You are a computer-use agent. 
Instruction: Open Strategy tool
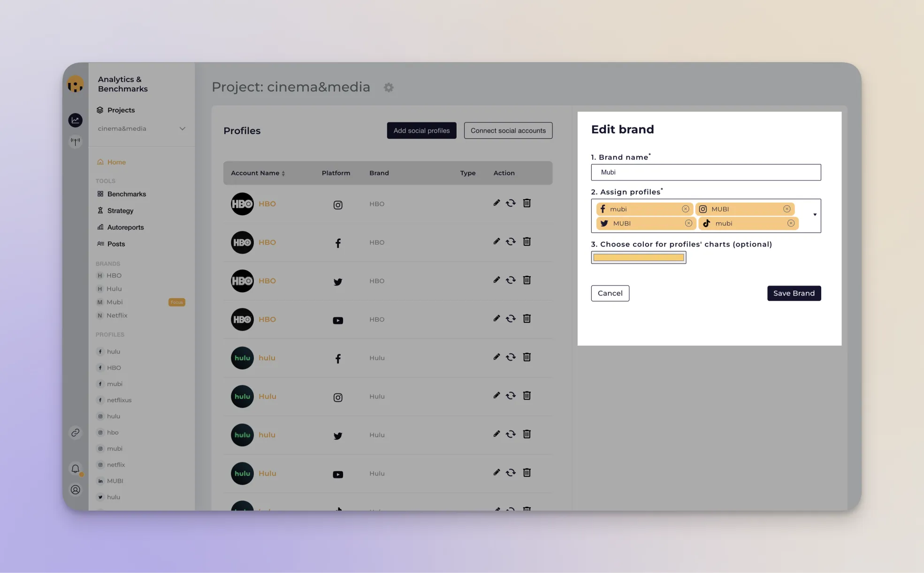(115, 211)
